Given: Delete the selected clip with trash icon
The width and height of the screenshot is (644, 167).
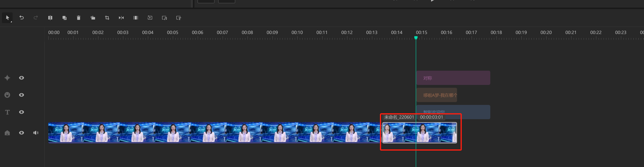Looking at the screenshot, I should coord(79,18).
